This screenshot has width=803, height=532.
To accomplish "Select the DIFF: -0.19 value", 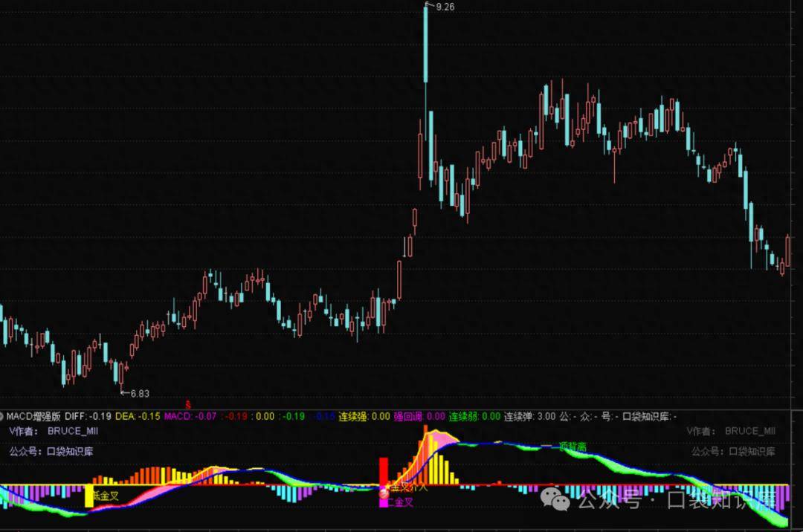I will pos(88,416).
